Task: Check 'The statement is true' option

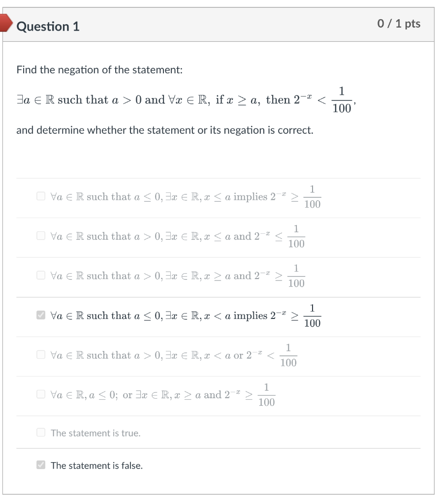Action: point(42,432)
